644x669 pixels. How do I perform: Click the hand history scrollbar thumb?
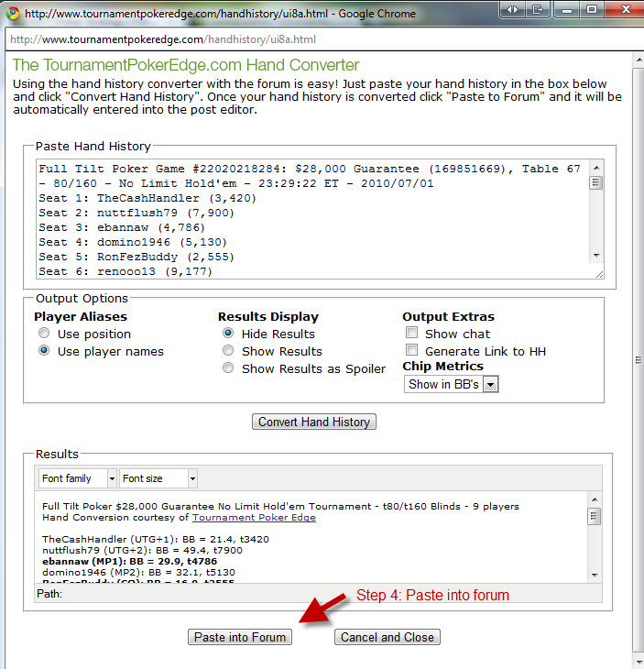click(596, 183)
